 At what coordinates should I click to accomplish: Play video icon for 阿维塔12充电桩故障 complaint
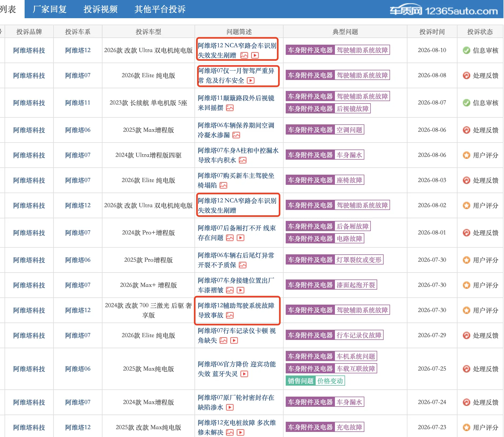240,432
